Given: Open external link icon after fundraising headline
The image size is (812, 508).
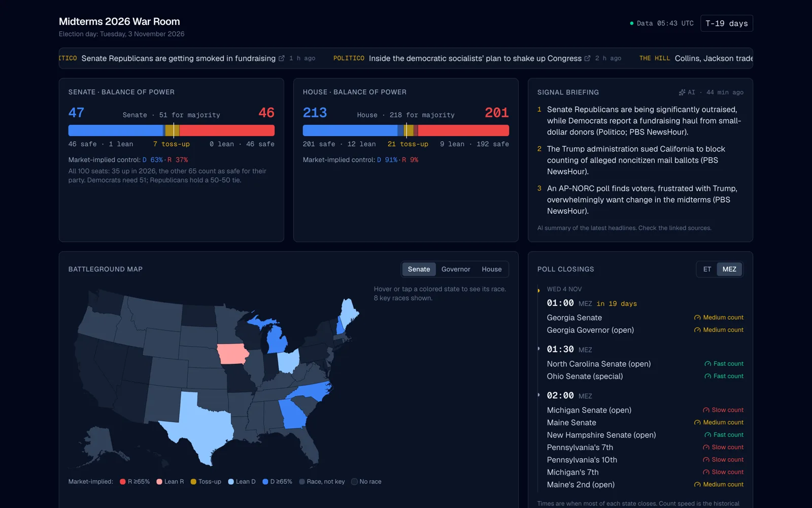Looking at the screenshot, I should tap(282, 58).
